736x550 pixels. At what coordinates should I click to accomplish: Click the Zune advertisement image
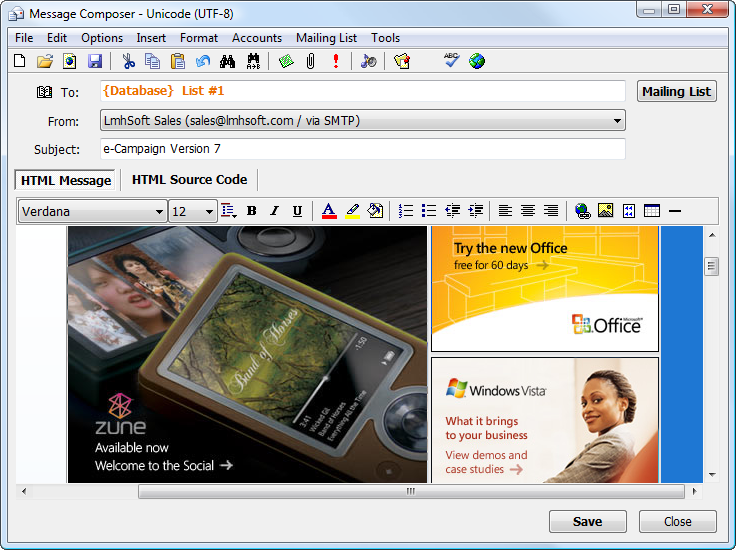point(247,354)
